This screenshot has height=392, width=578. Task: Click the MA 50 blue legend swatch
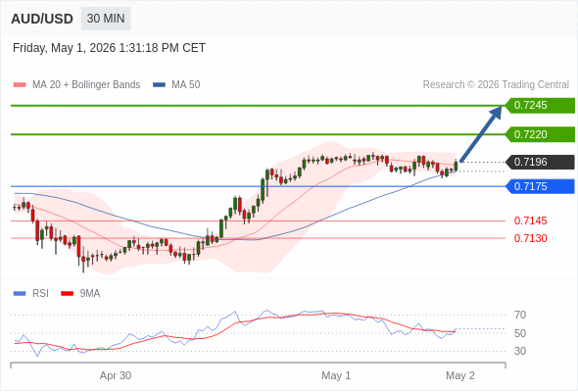(159, 85)
